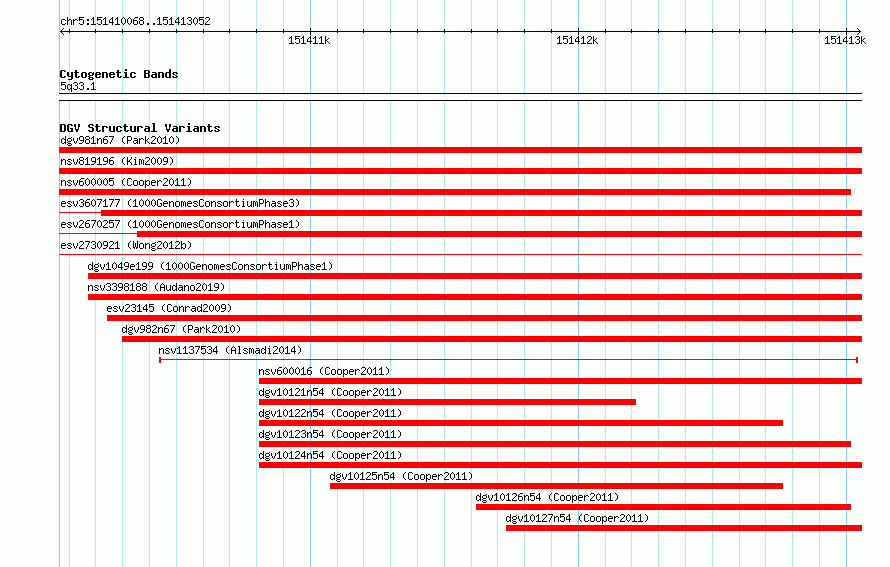The image size is (890, 567).
Task: Select the red bar under dgv10126n54
Action: pos(663,507)
